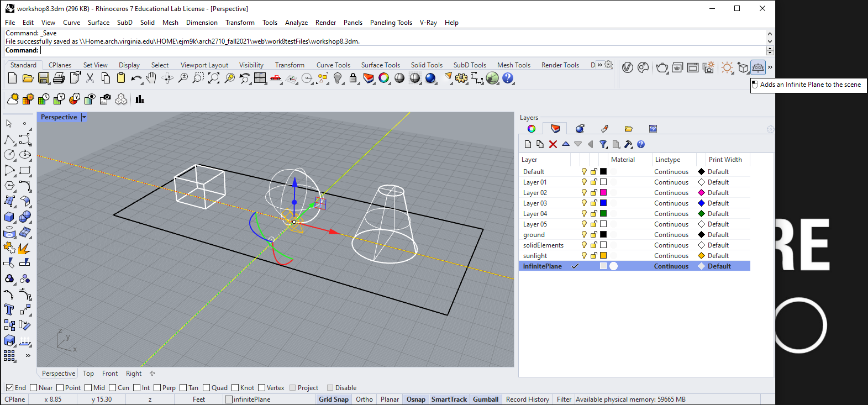The height and width of the screenshot is (405, 868).
Task: Open the Paneling Tools menu
Action: coord(391,23)
